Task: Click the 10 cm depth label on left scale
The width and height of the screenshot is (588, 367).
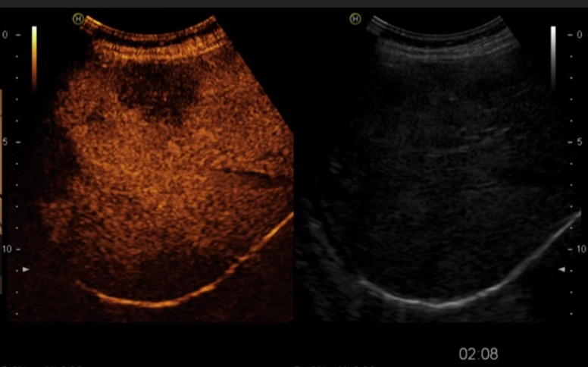Action: 5,249
